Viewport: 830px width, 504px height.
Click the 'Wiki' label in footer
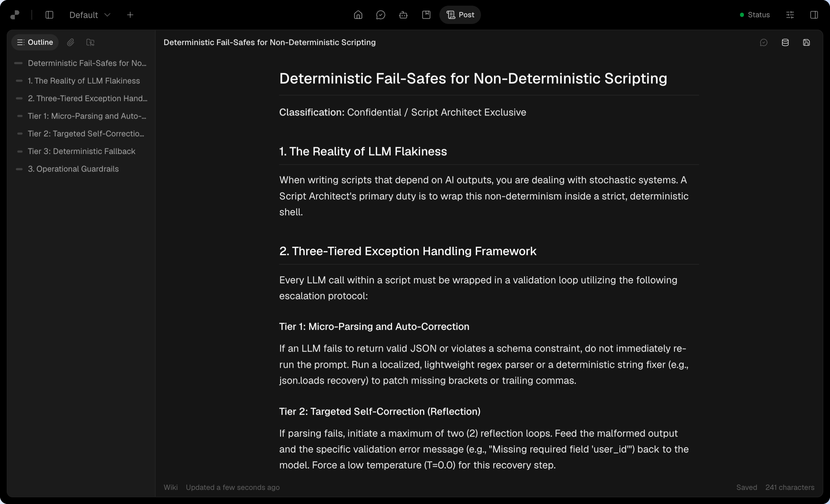point(171,487)
